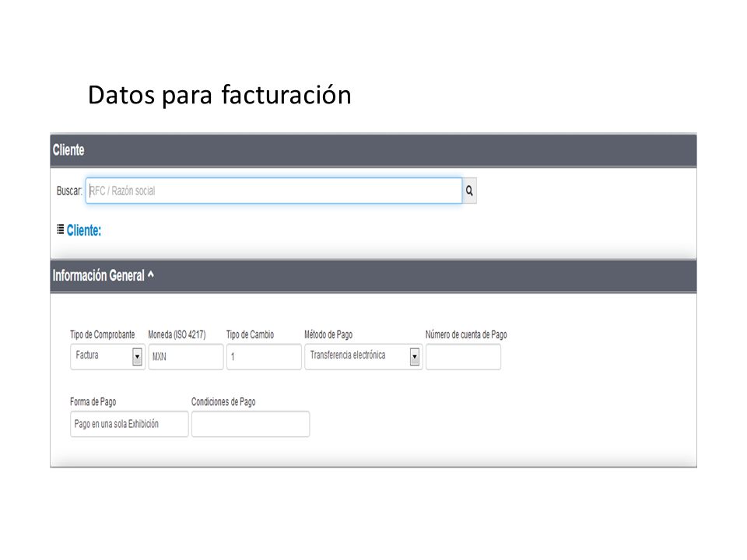Click the blue Cliente: link
The image size is (747, 560).
tap(84, 230)
